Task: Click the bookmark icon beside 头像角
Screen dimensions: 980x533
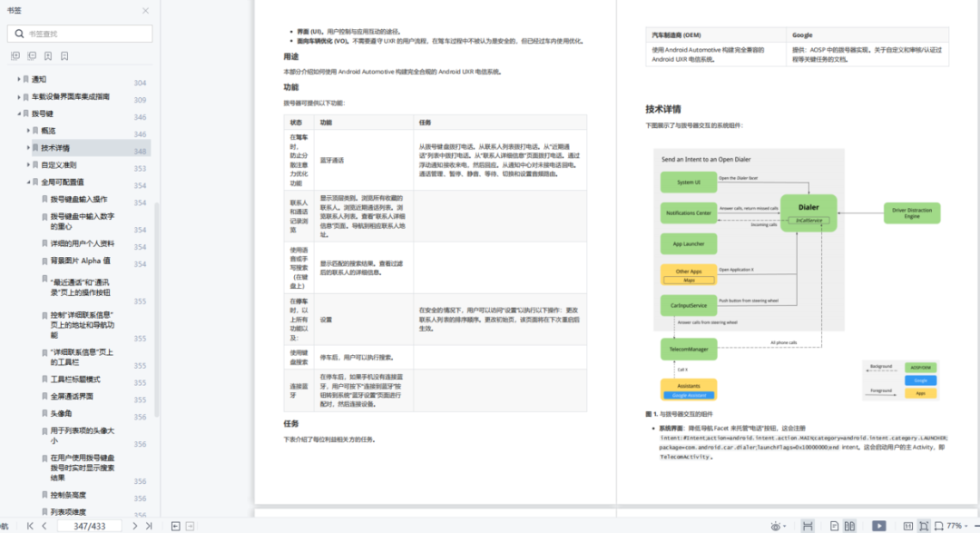Action: pos(44,413)
